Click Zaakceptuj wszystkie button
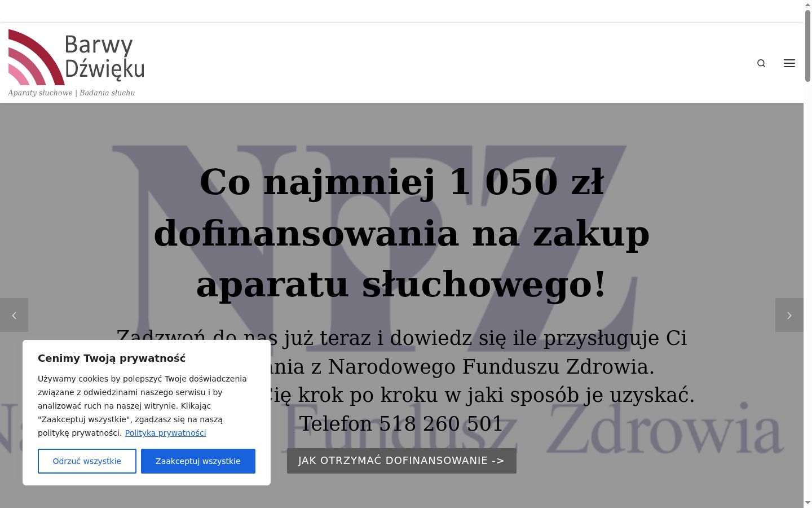812x508 pixels. pos(198,461)
